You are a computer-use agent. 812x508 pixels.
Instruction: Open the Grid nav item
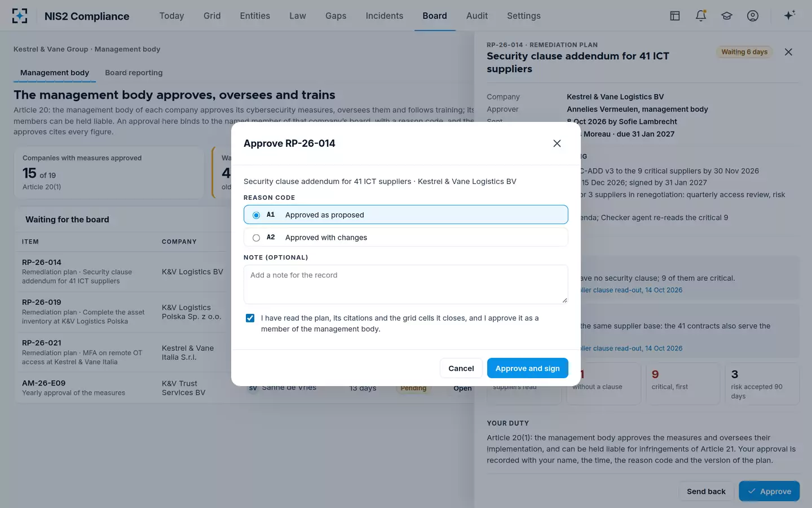click(212, 16)
